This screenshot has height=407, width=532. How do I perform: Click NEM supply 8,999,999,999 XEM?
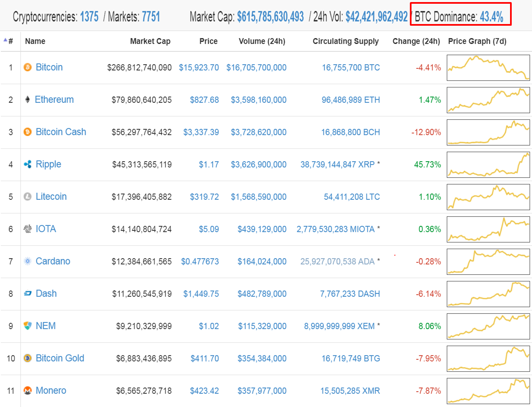pos(339,326)
